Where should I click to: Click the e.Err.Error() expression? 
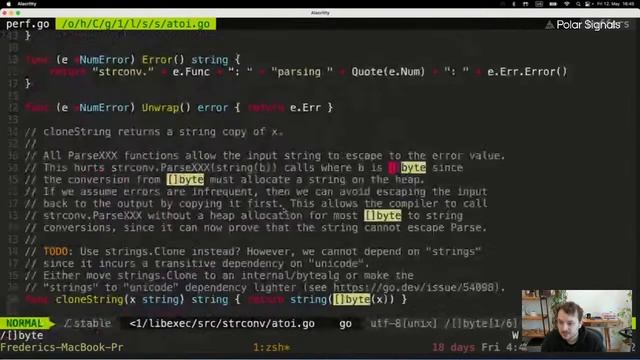(x=527, y=72)
